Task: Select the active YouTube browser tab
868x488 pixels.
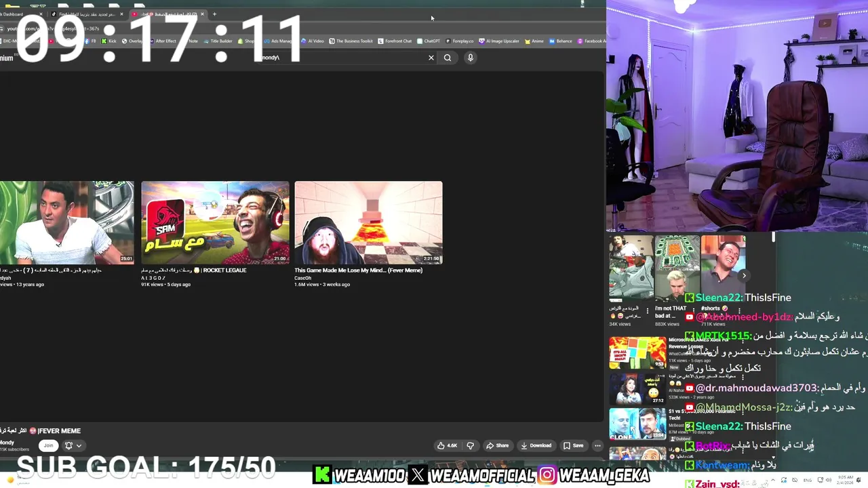Action: (167, 14)
